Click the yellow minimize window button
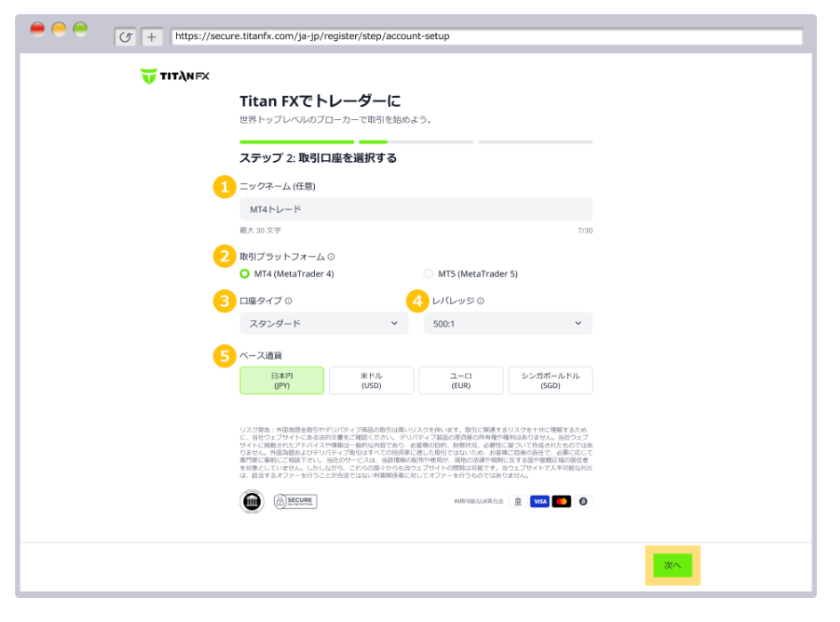Image resolution: width=840 pixels, height=622 pixels. pos(59,29)
